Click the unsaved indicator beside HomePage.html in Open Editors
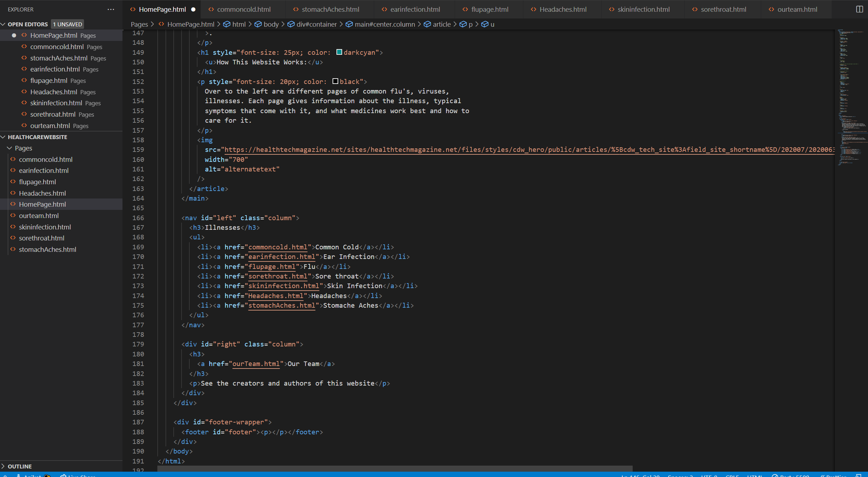The height and width of the screenshot is (477, 868). point(14,35)
